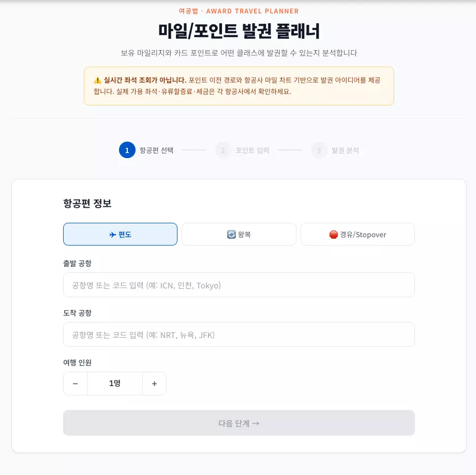Click the red circle icon on 경유/Stopover

pos(333,235)
